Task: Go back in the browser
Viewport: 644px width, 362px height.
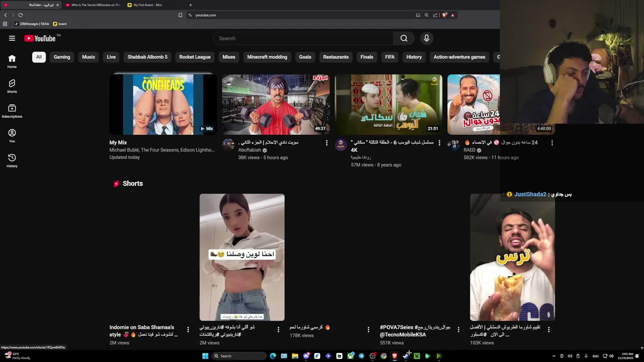Action: pyautogui.click(x=6, y=15)
